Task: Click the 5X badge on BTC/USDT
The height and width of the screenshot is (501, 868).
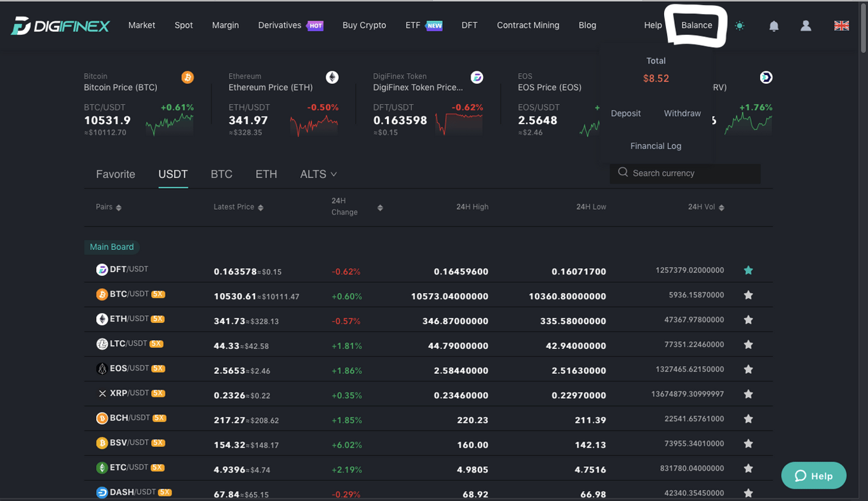Action: pos(158,294)
